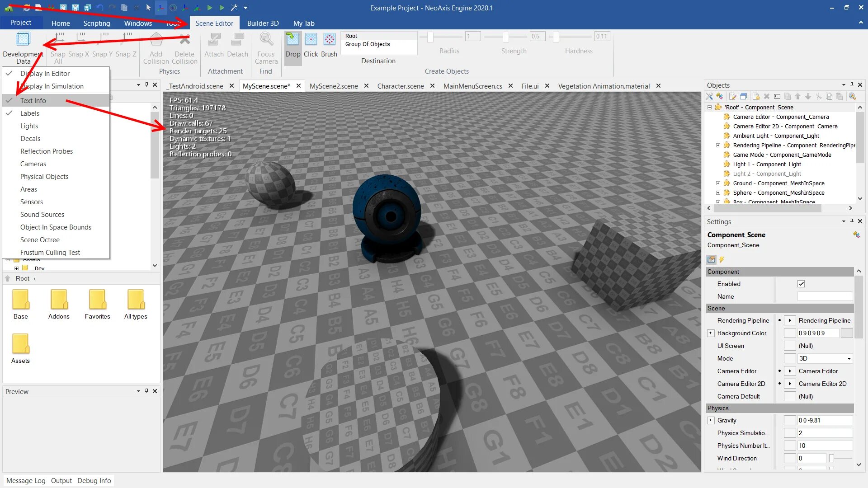Open the Message Log panel
The width and height of the screenshot is (868, 488).
point(26,480)
